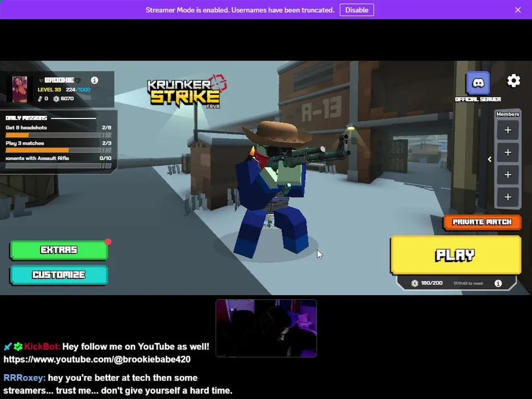Open the settings gear icon
Screen dimensions: 532x399
513,81
